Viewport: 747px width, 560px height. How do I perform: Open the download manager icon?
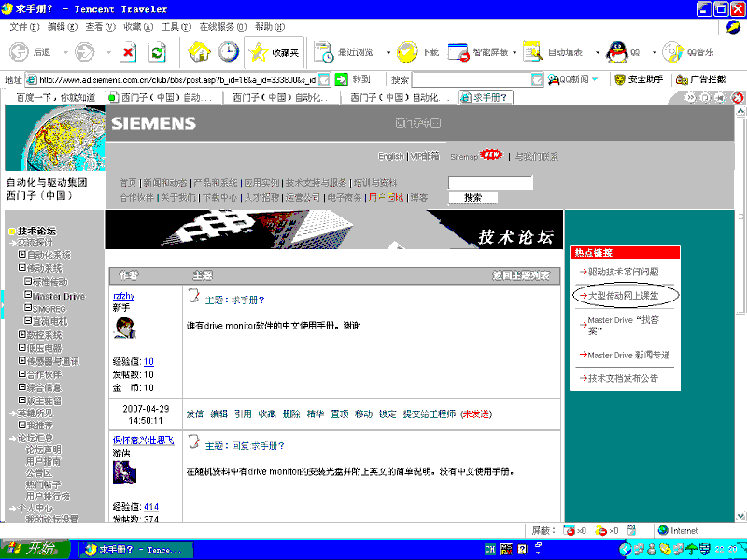[x=407, y=52]
